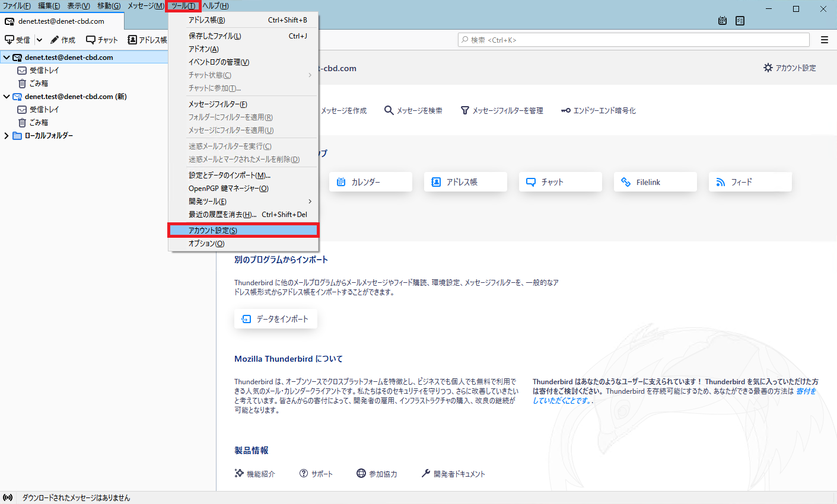
Task: Open the ファイル(F) menu
Action: 17,6
